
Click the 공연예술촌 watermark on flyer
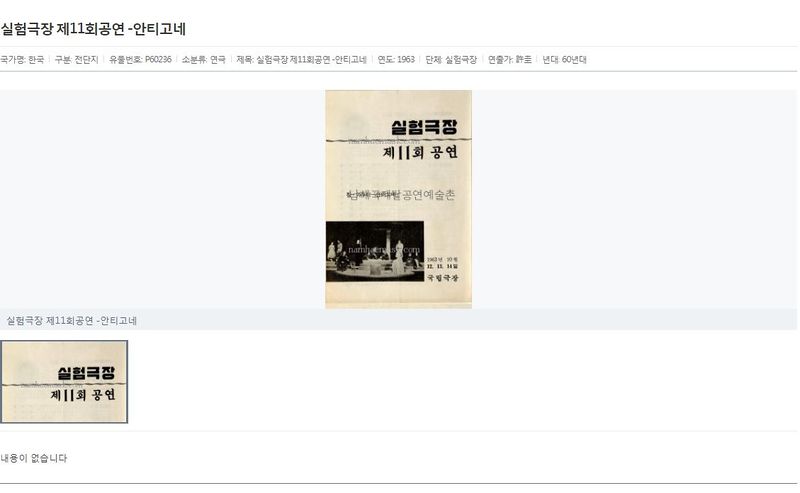(x=429, y=194)
